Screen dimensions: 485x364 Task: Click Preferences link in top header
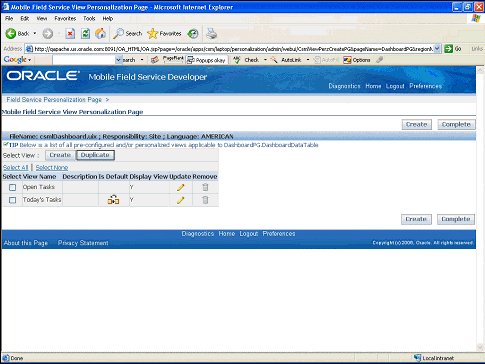(x=426, y=86)
